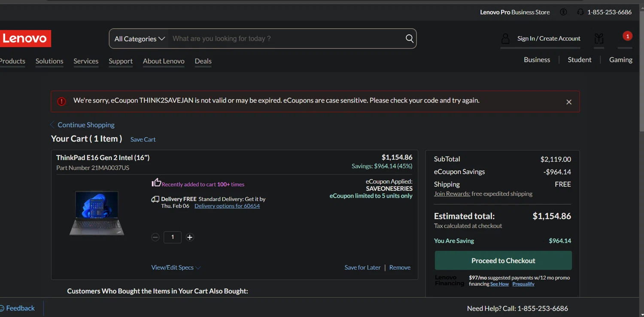Open the Deals menu
644x317 pixels.
[203, 61]
